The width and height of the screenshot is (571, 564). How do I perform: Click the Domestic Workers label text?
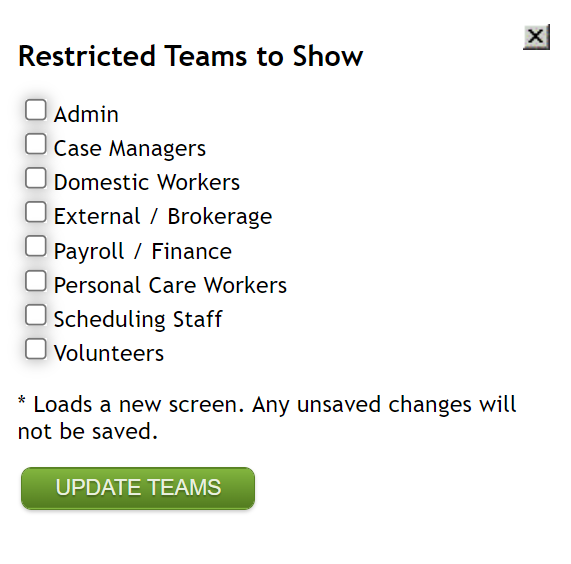[147, 182]
